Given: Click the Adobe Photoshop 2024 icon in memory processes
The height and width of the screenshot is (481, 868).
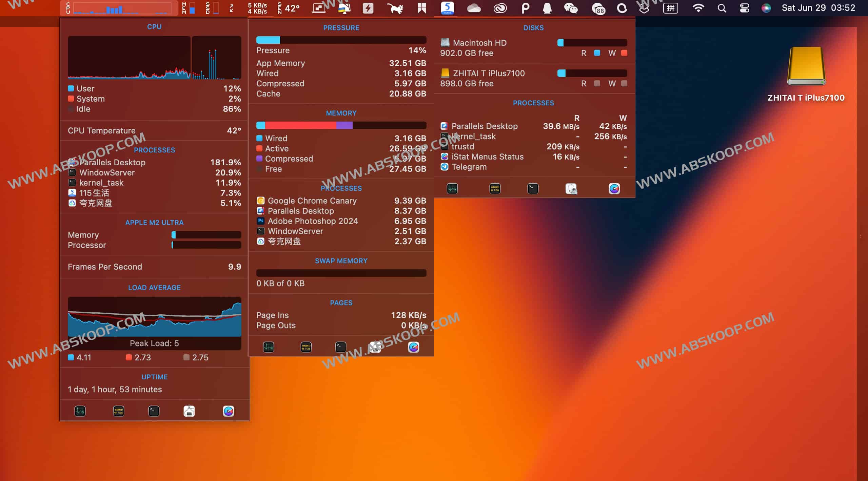Looking at the screenshot, I should [260, 221].
